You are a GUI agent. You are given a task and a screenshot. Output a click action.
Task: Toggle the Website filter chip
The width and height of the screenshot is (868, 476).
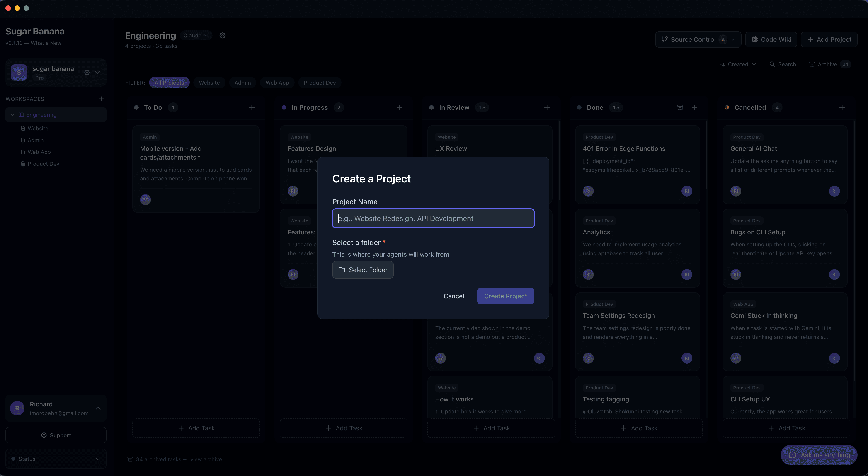209,83
